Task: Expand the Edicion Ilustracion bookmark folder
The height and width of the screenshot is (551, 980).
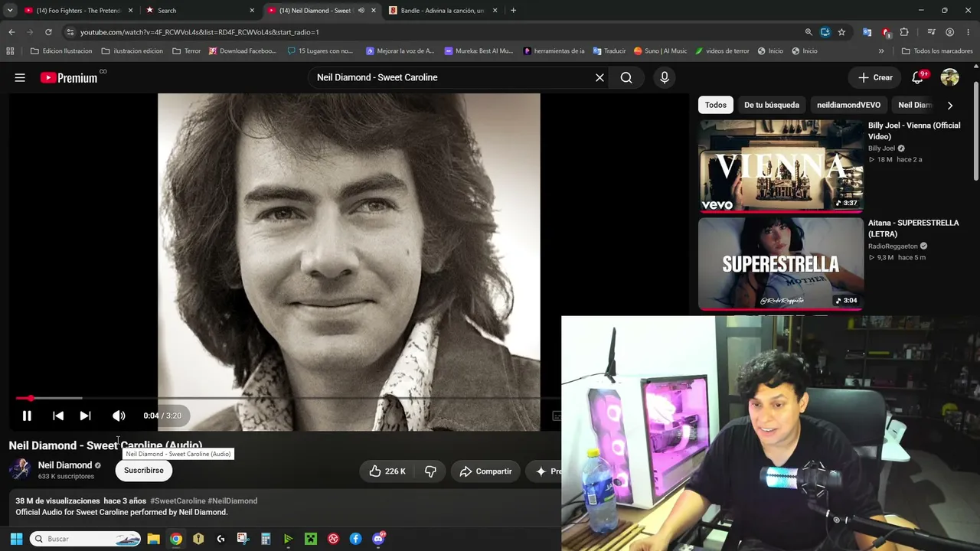Action: (x=61, y=51)
